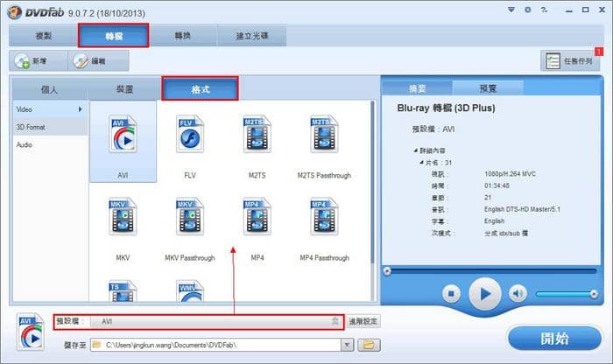
Task: Click the AVI profile icon at bottom left
Action: [x=31, y=332]
